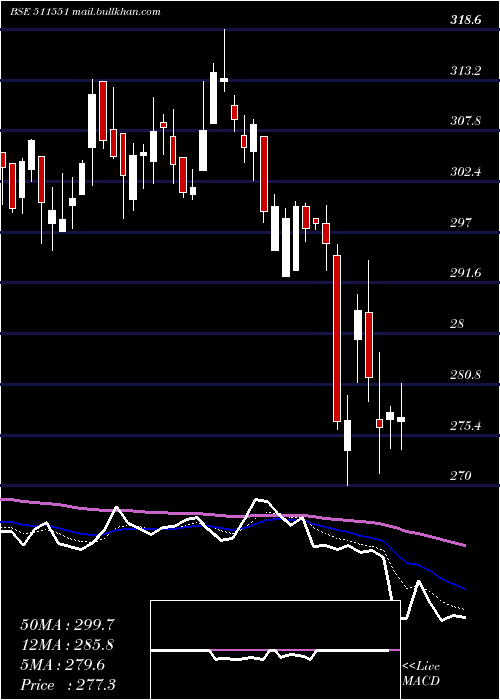Click the 12MA : 285.8 readout
This screenshot has width=500, height=700.
67,645
